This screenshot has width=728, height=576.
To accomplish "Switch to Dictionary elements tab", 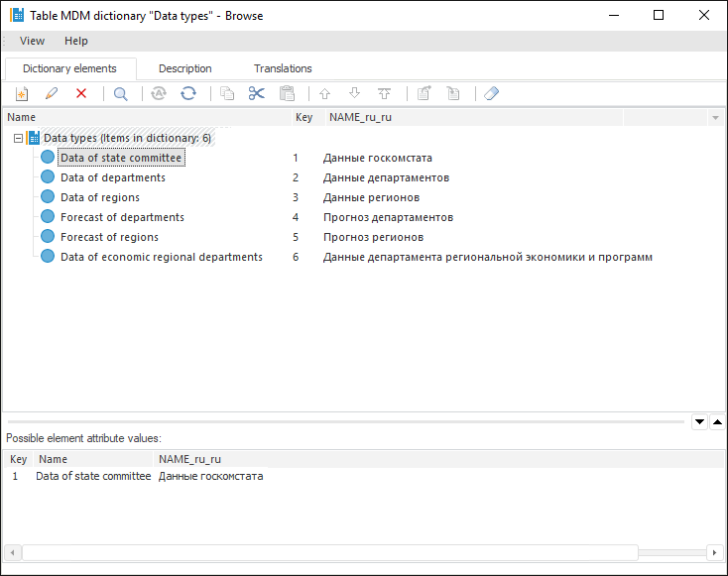I will pos(69,68).
